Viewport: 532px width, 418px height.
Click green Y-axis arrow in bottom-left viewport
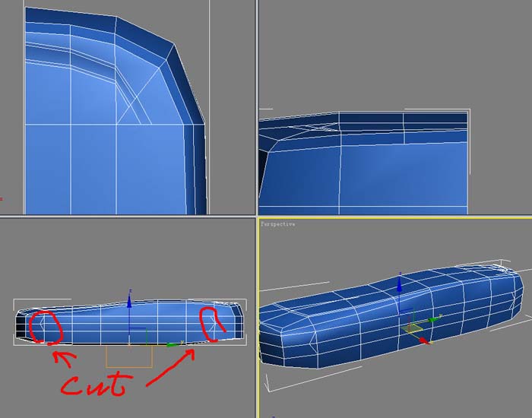(173, 345)
